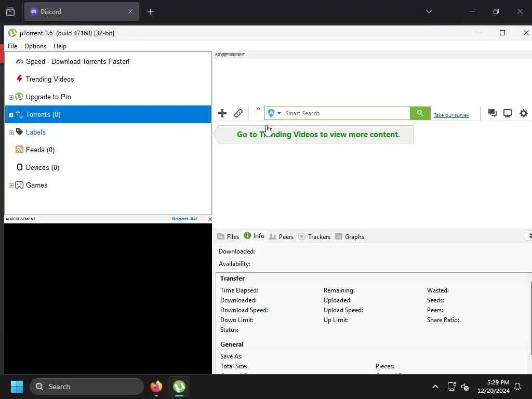Click the Trending Videos banner message
Viewport: 532px width, 399px height.
(315, 135)
